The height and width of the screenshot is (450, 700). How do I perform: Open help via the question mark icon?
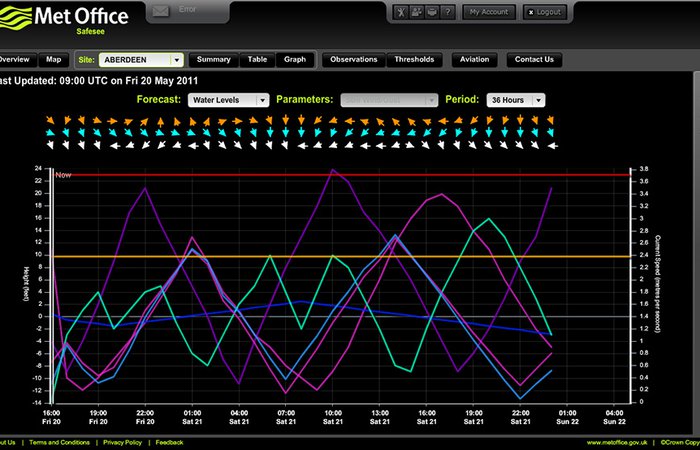point(447,12)
